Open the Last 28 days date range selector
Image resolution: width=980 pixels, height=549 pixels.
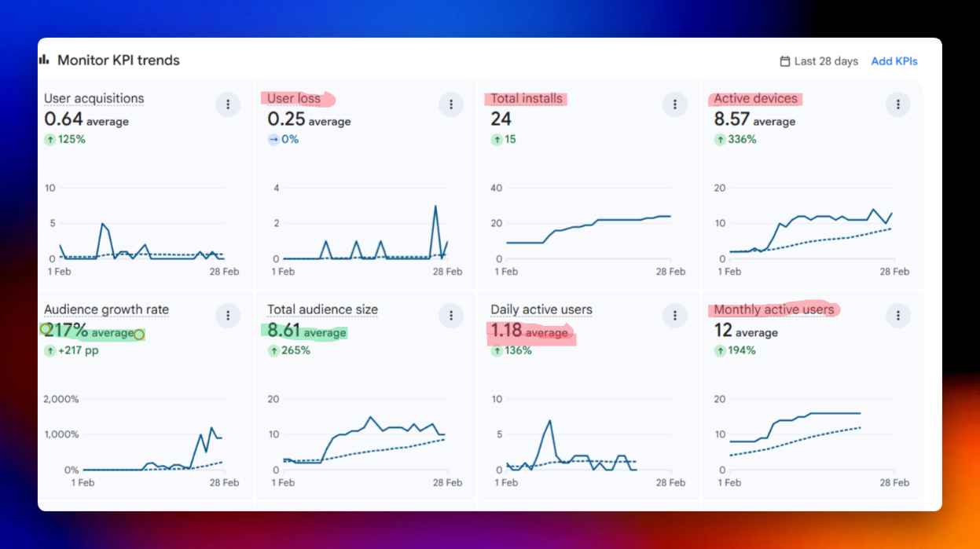pyautogui.click(x=826, y=61)
